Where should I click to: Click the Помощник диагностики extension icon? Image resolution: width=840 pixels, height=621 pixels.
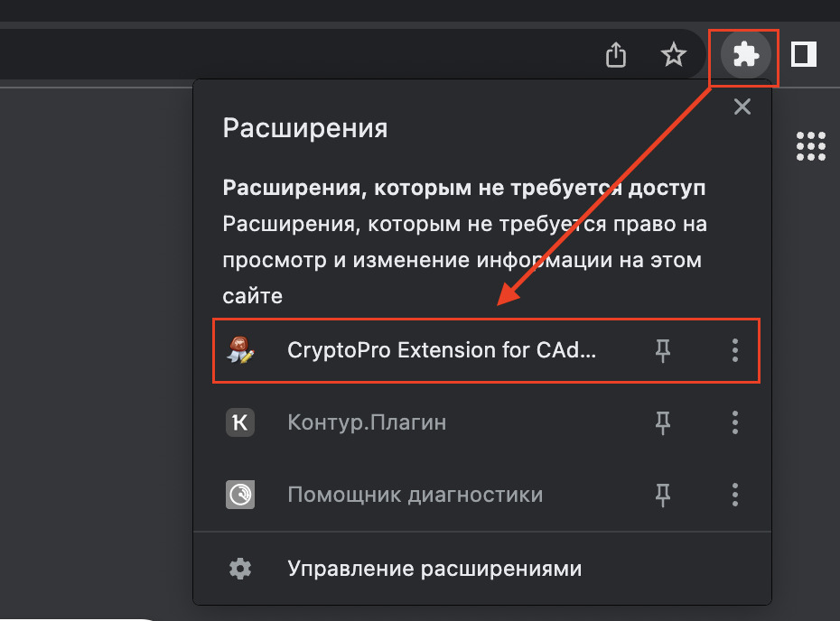coord(240,495)
